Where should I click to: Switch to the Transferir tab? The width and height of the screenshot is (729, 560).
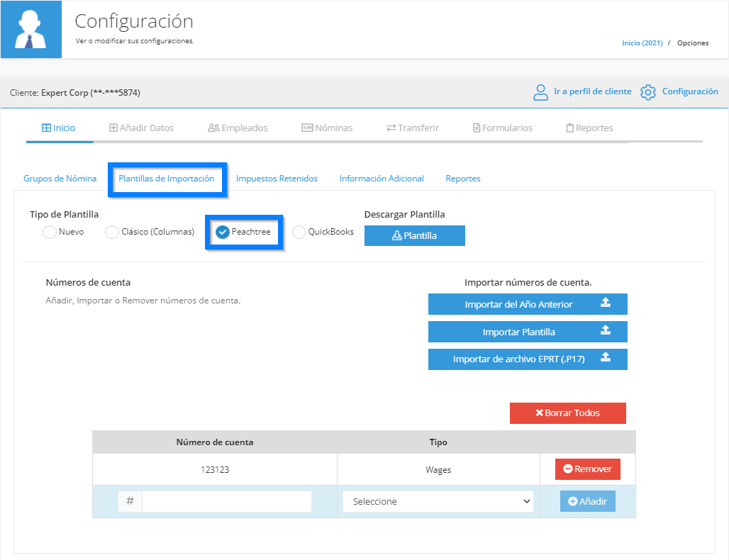413,128
